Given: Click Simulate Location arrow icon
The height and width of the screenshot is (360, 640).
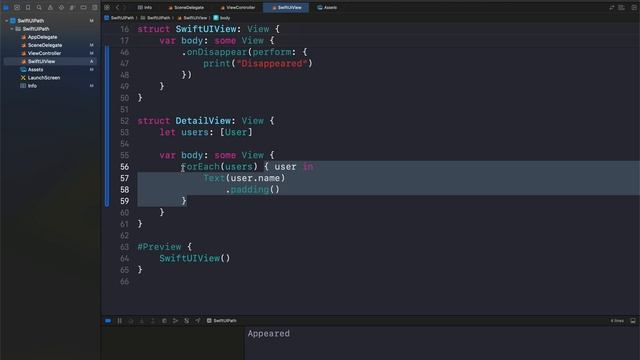Looking at the screenshot, I should click(198, 321).
